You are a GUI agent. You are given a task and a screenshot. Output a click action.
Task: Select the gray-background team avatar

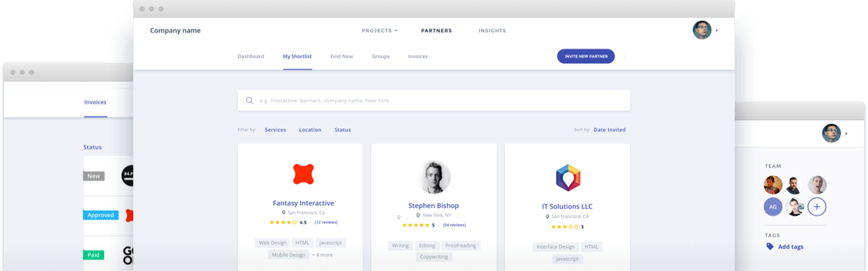pos(817,185)
